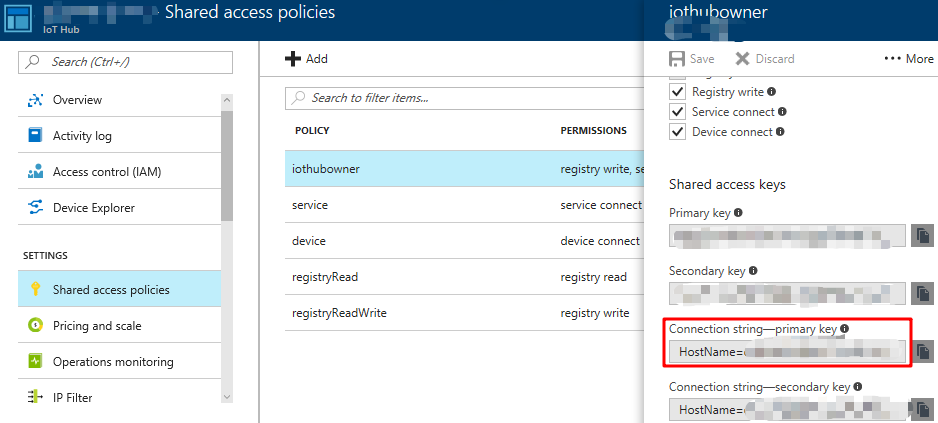
Task: Copy the Primary key value
Action: coord(923,236)
